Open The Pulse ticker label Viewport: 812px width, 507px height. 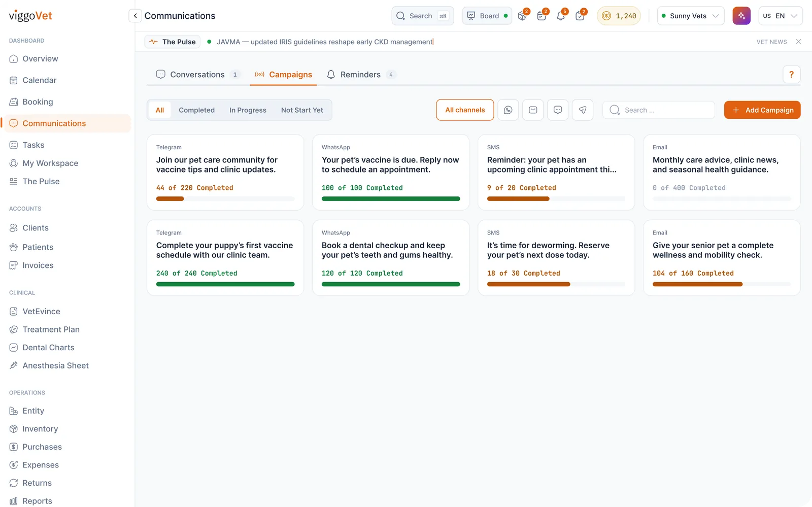tap(173, 42)
